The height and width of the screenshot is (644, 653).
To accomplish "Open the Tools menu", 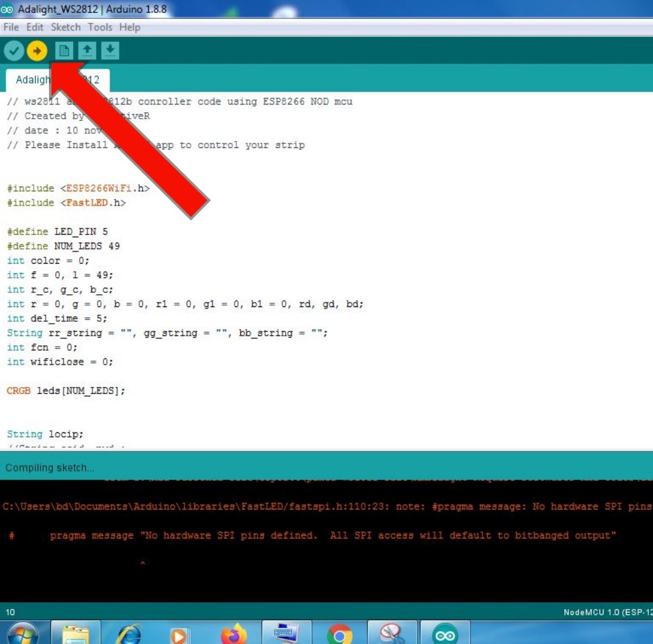I will [100, 27].
